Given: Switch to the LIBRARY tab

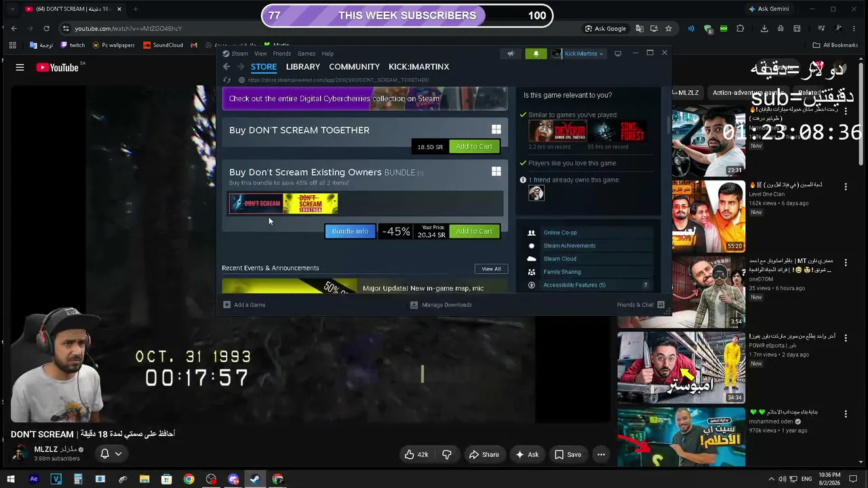Looking at the screenshot, I should click(303, 66).
